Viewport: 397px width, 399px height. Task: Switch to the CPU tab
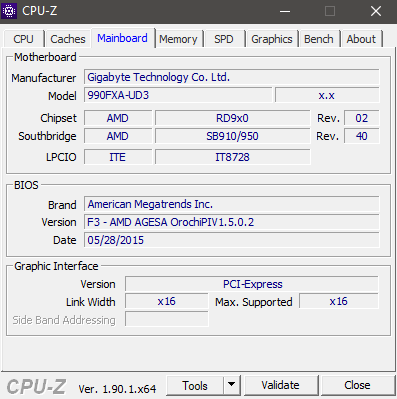click(x=23, y=39)
